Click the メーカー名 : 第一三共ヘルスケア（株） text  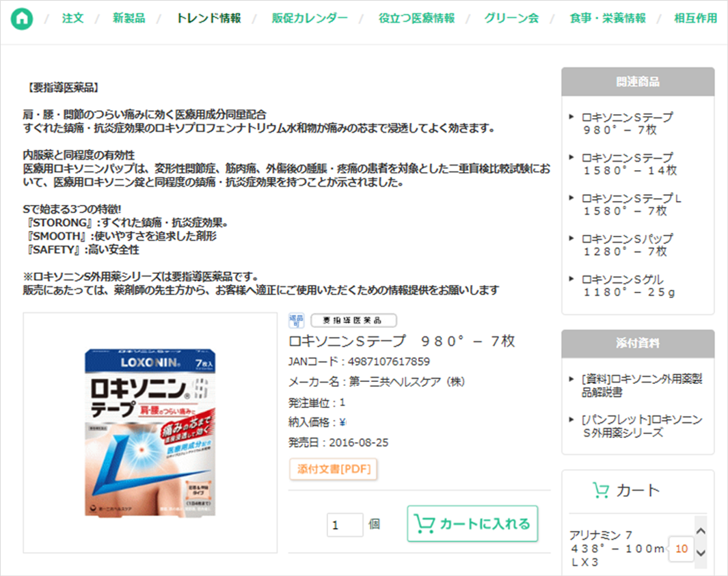click(377, 382)
